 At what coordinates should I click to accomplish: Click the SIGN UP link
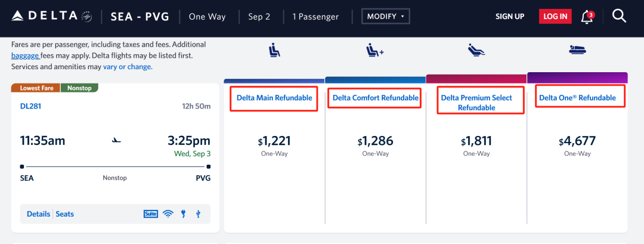(x=510, y=17)
